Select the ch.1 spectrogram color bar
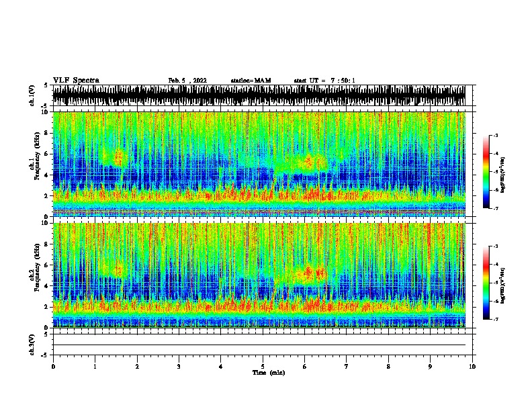The width and height of the screenshot is (532, 411). [x=486, y=172]
